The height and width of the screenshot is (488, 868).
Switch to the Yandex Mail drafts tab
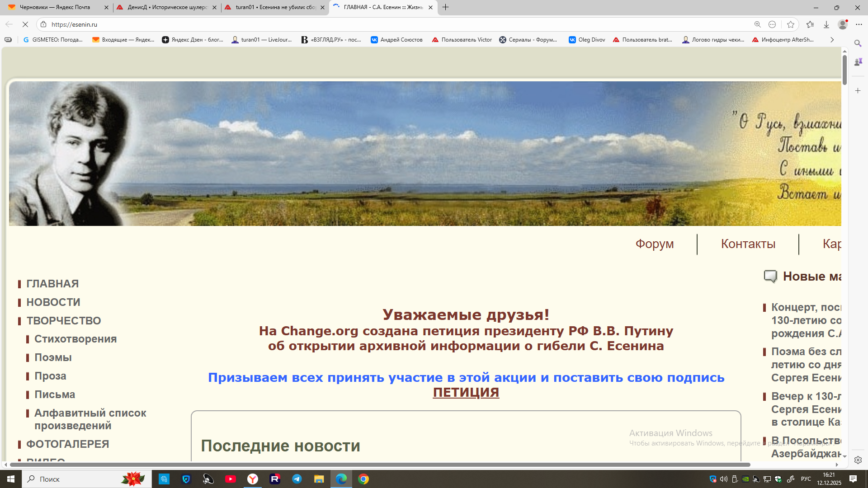tap(54, 7)
